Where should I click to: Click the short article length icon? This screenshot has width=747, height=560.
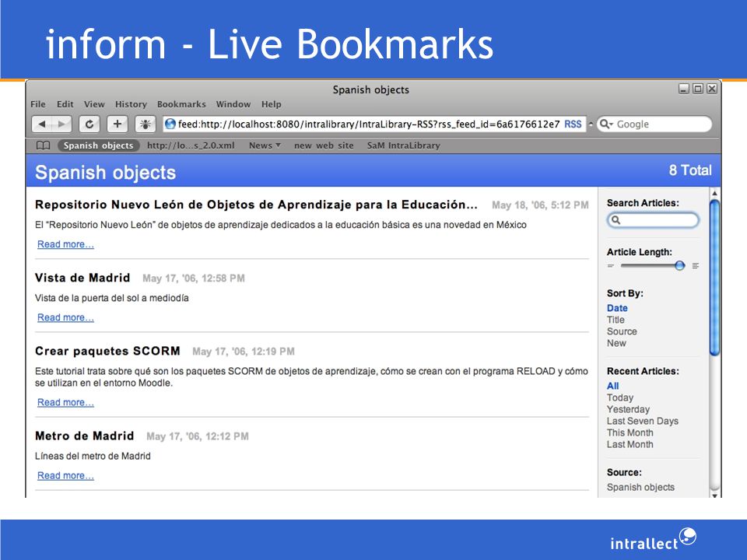click(611, 266)
